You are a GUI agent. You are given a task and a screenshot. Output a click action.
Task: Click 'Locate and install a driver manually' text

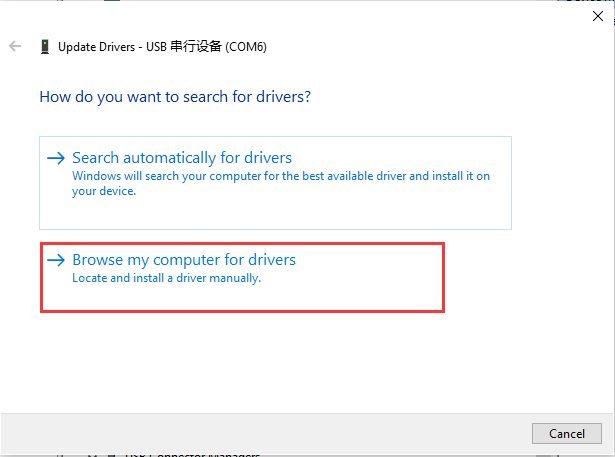click(x=166, y=278)
